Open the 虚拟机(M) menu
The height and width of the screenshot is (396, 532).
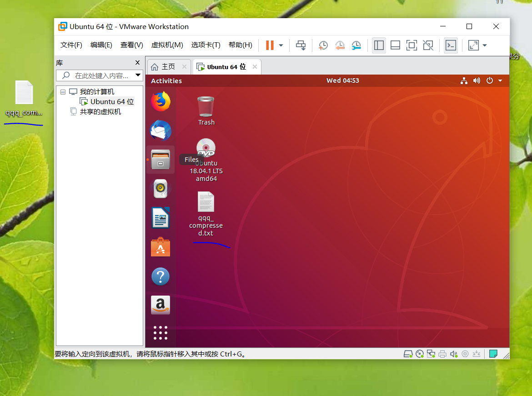coord(167,45)
